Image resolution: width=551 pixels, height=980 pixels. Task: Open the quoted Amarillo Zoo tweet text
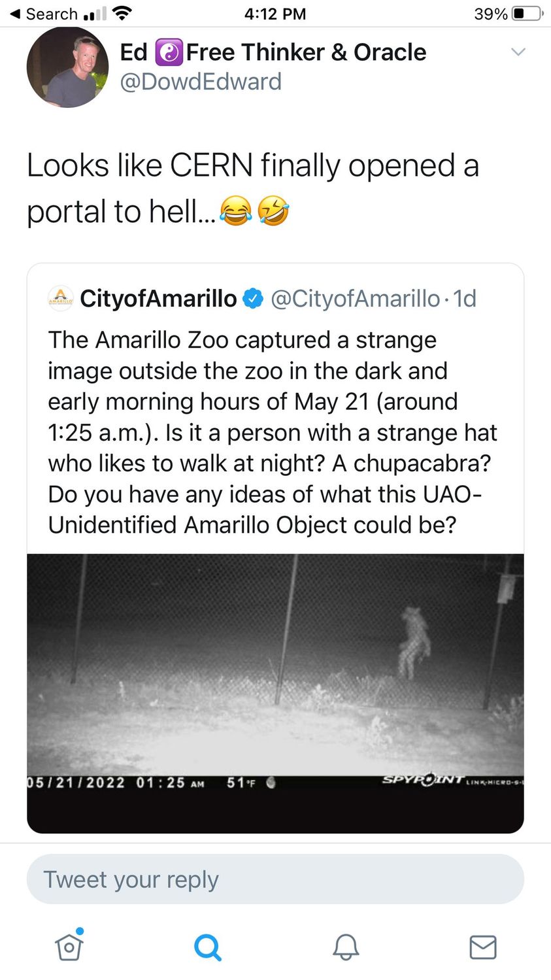pyautogui.click(x=273, y=432)
